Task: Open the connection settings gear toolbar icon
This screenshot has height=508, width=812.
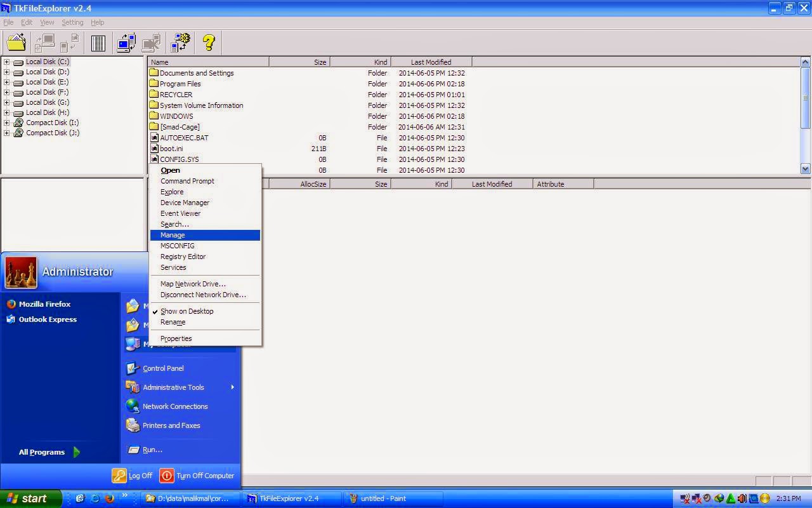Action: 181,43
